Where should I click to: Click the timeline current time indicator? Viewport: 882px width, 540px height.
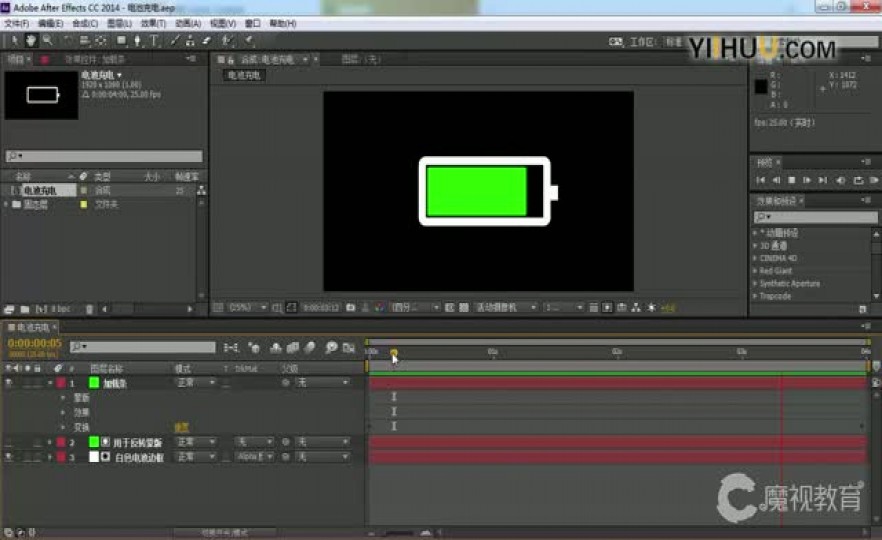pyautogui.click(x=394, y=352)
